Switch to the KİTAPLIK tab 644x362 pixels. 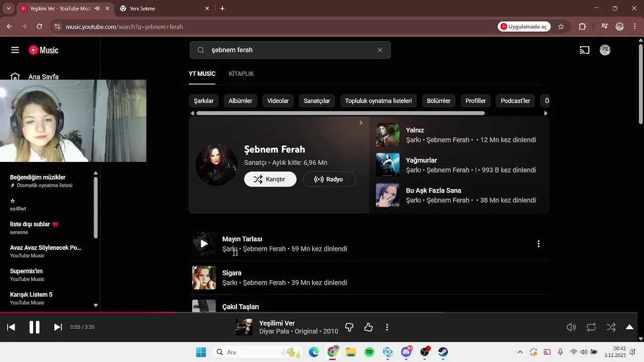coord(241,74)
